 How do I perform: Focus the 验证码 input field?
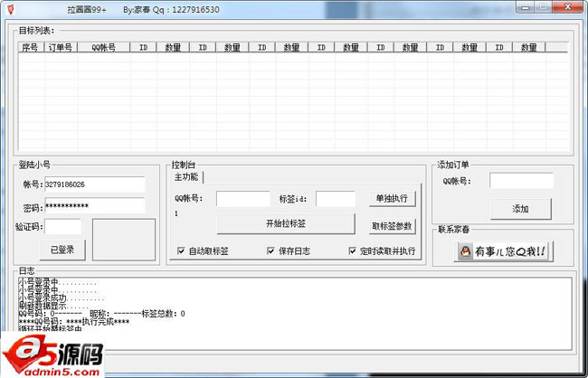63,226
